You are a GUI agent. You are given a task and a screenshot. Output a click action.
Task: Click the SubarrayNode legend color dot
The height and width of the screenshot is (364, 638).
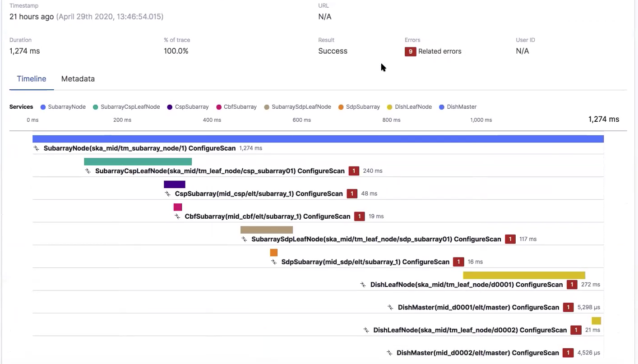(43, 107)
